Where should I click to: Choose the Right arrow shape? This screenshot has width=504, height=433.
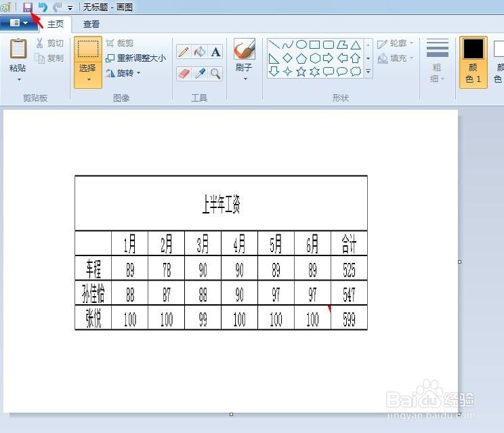(x=328, y=58)
